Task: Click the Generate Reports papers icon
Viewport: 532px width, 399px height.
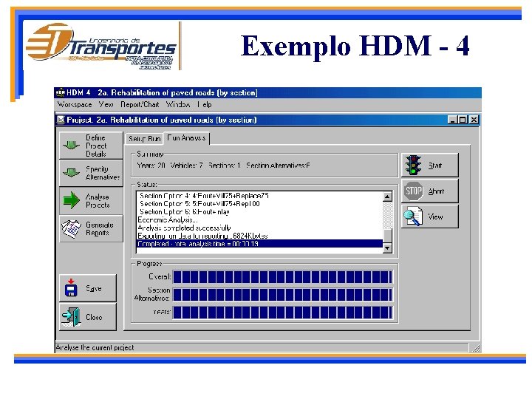Action: [71, 228]
